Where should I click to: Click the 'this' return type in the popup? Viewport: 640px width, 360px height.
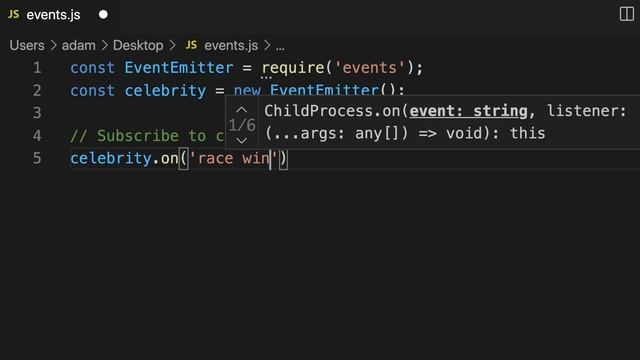527,133
